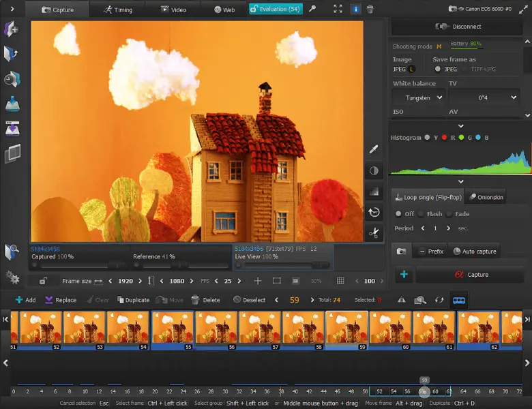
Task: Collapse camera settings with chevron above Histogram
Action: point(461,126)
